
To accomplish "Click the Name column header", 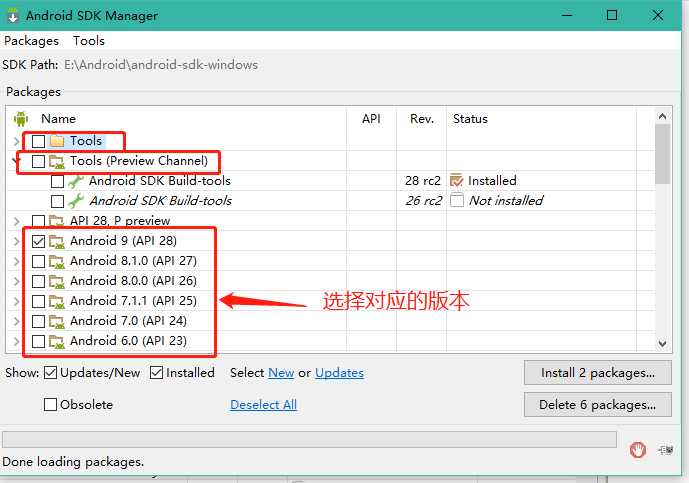I will pos(58,119).
